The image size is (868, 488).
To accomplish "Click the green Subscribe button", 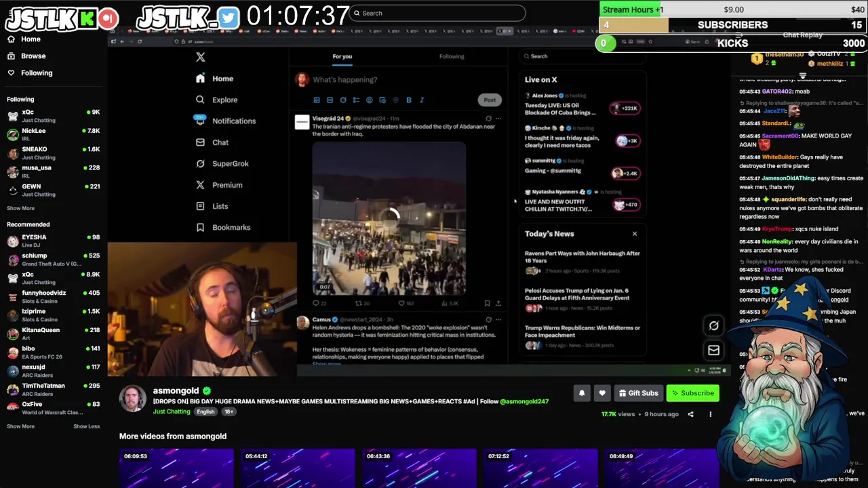I will 692,393.
